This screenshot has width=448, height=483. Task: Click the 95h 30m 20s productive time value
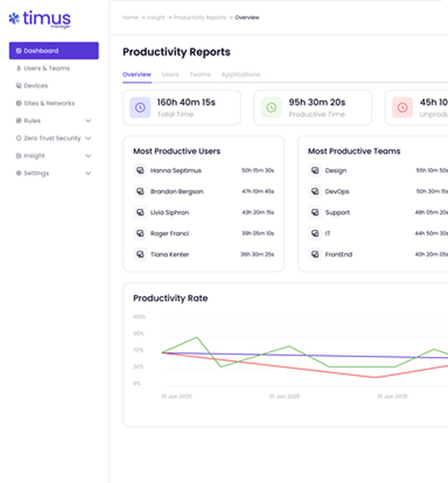click(x=317, y=102)
